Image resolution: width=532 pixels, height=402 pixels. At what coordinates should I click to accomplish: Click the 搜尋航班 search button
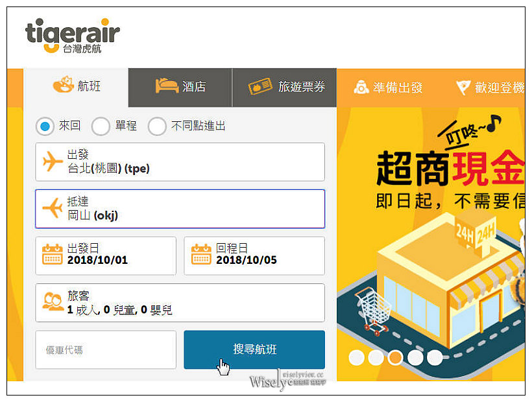[x=254, y=349]
